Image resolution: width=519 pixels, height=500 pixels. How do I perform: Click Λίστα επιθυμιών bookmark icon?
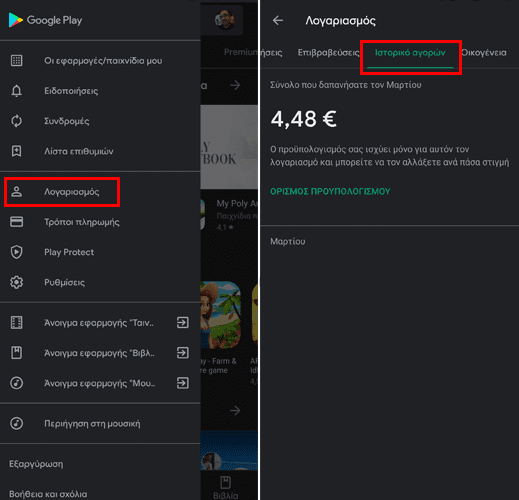(16, 151)
